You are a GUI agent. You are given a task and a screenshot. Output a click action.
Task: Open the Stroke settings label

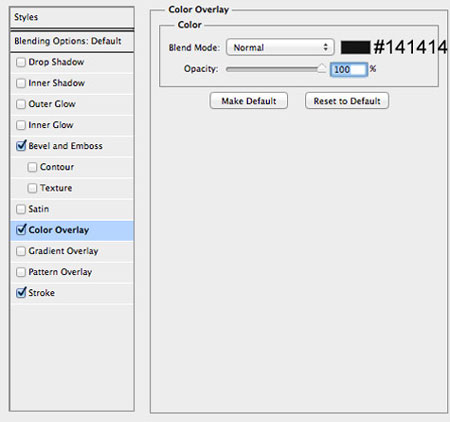[42, 293]
